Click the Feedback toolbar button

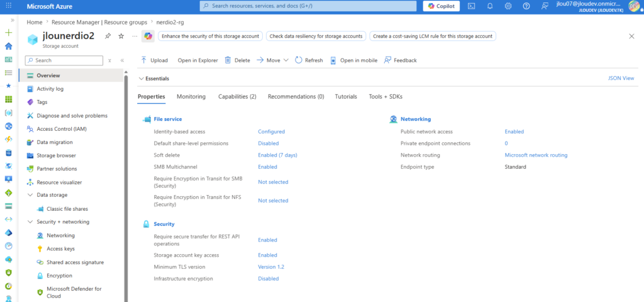[401, 60]
